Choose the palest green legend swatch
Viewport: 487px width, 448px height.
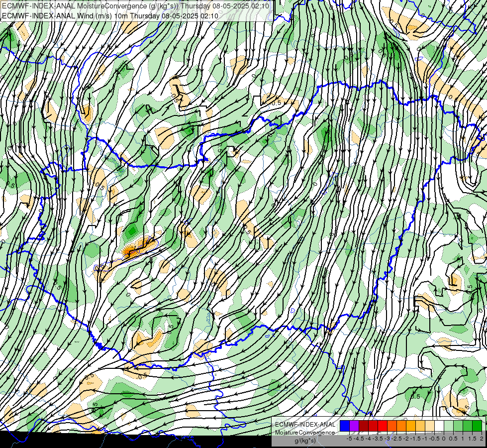[449, 426]
